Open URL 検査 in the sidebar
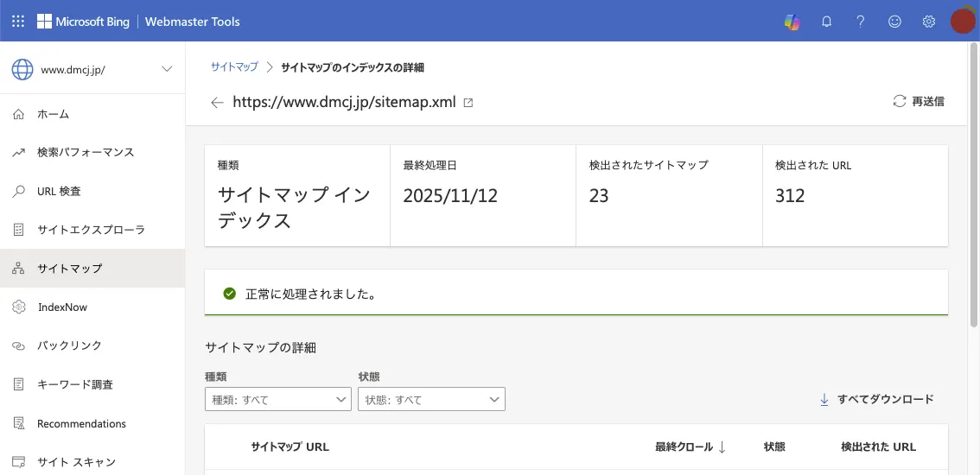Screen dimensions: 980x475 tap(92, 191)
